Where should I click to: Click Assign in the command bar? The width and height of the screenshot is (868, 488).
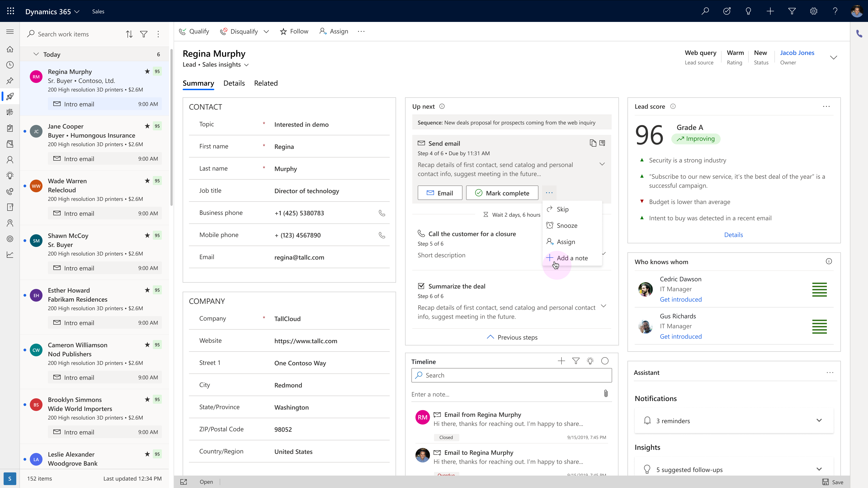334,31
